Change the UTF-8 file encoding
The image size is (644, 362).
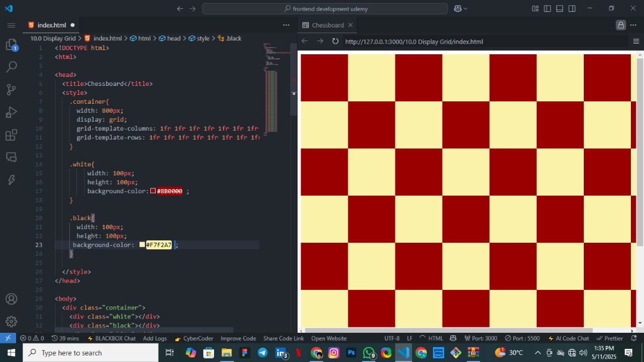(x=392, y=338)
